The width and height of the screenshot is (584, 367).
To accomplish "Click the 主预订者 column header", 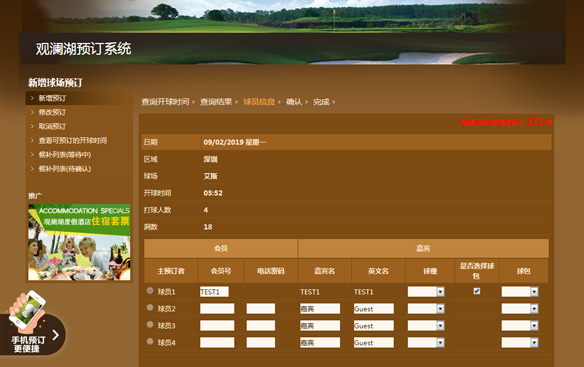I will [171, 271].
